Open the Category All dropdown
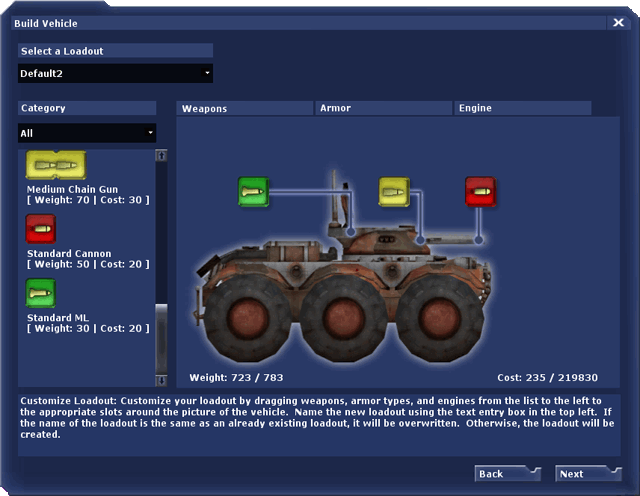 (x=87, y=133)
